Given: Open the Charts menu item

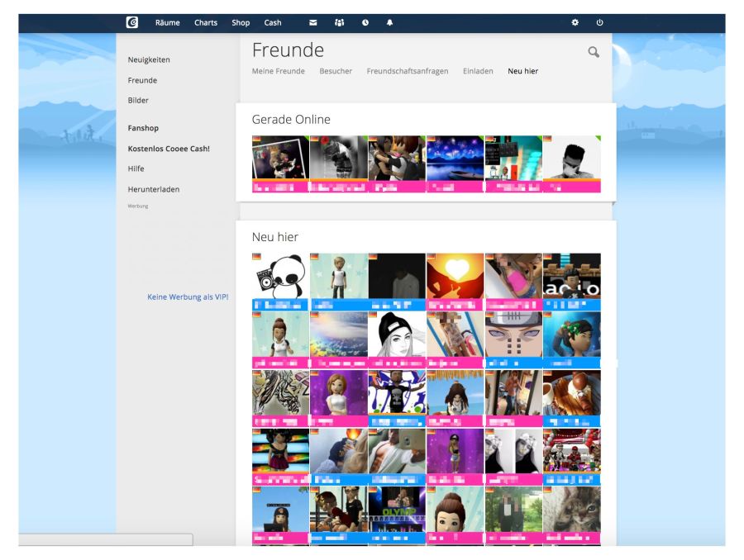Looking at the screenshot, I should [206, 22].
